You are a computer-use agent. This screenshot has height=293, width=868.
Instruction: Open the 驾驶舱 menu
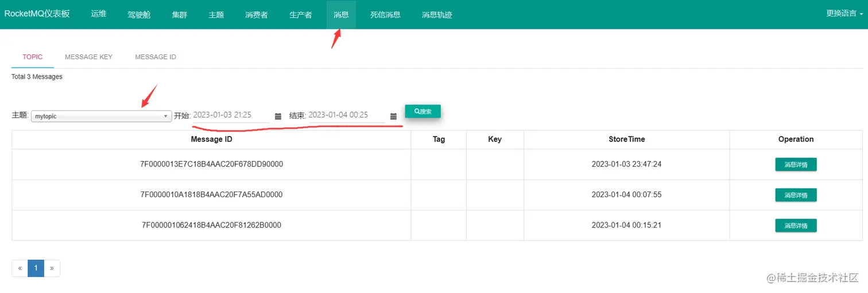(139, 14)
